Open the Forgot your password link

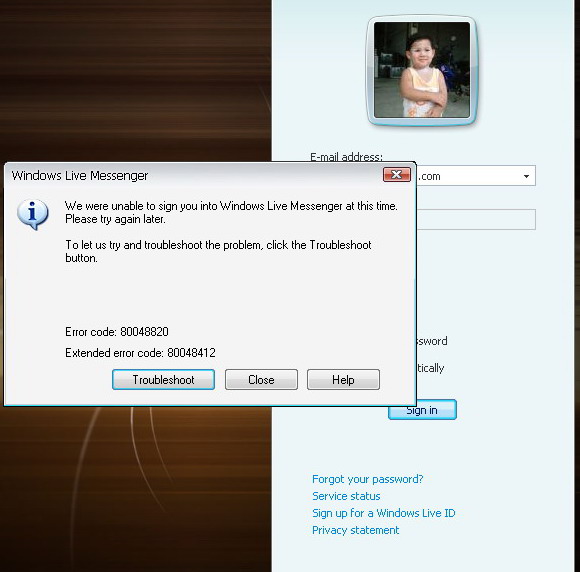(367, 479)
